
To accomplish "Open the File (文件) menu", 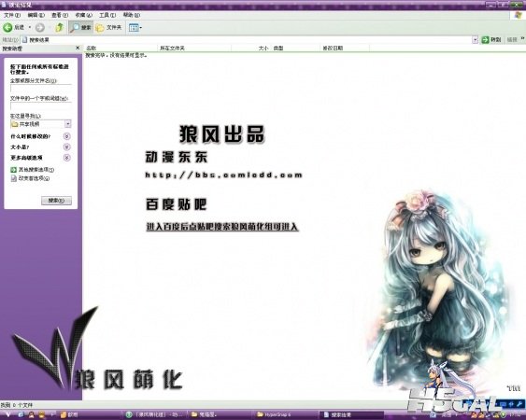I will click(x=12, y=15).
